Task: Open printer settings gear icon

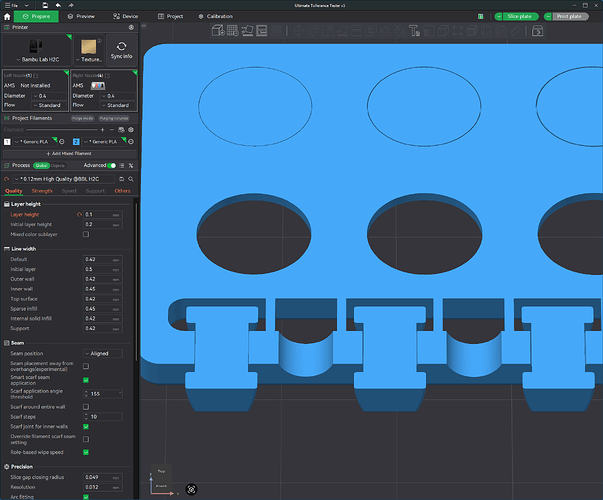Action: click(131, 27)
